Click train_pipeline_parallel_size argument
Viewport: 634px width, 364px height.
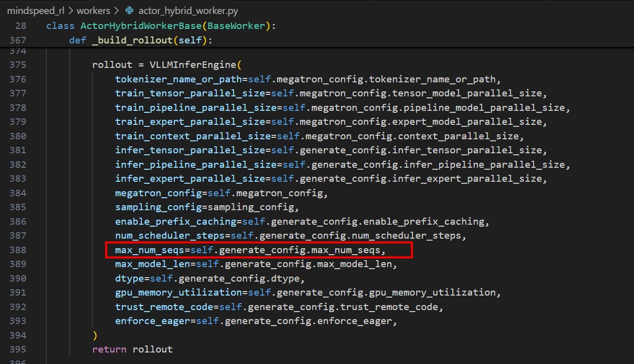[x=196, y=107]
